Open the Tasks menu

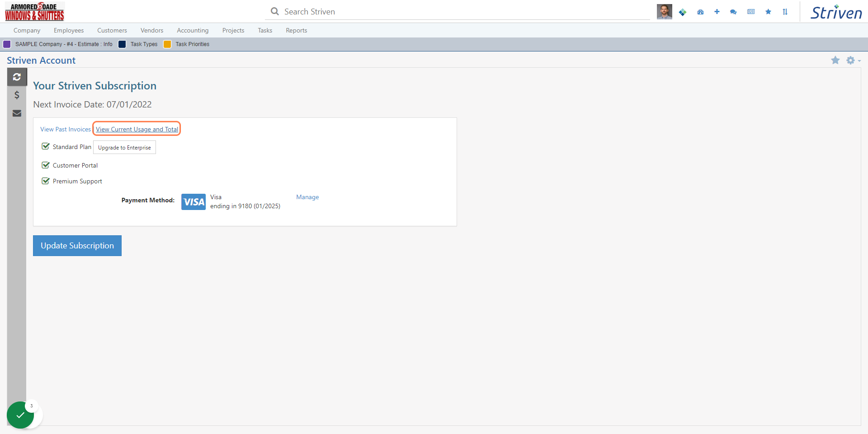click(265, 30)
